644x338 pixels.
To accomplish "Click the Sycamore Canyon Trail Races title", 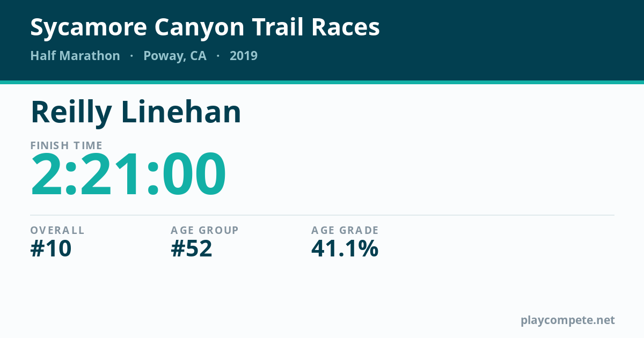I will click(x=205, y=28).
